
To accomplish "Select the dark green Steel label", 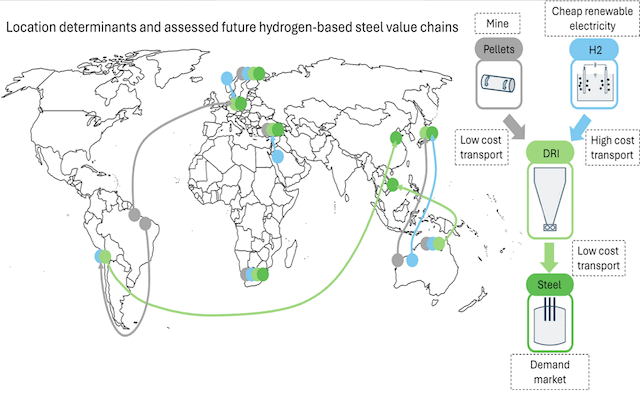I will (549, 284).
